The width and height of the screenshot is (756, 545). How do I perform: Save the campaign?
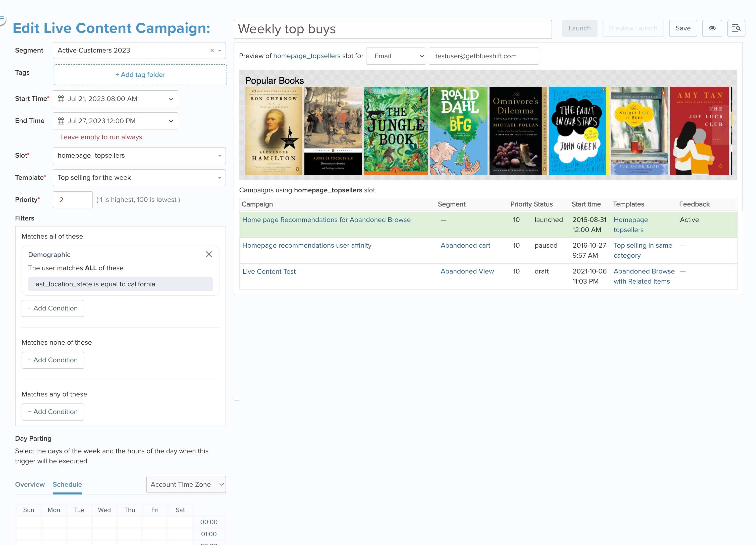click(683, 28)
